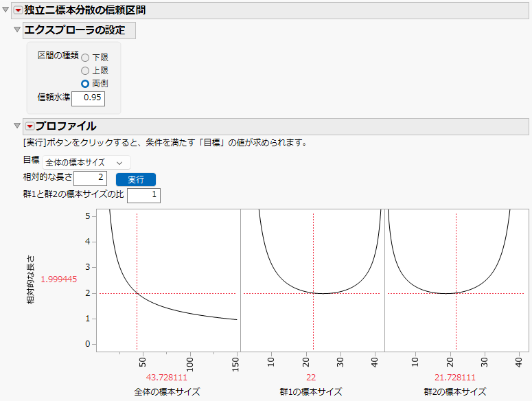Edit the 信頼水準 value field
The height and width of the screenshot is (401, 532).
(89, 98)
